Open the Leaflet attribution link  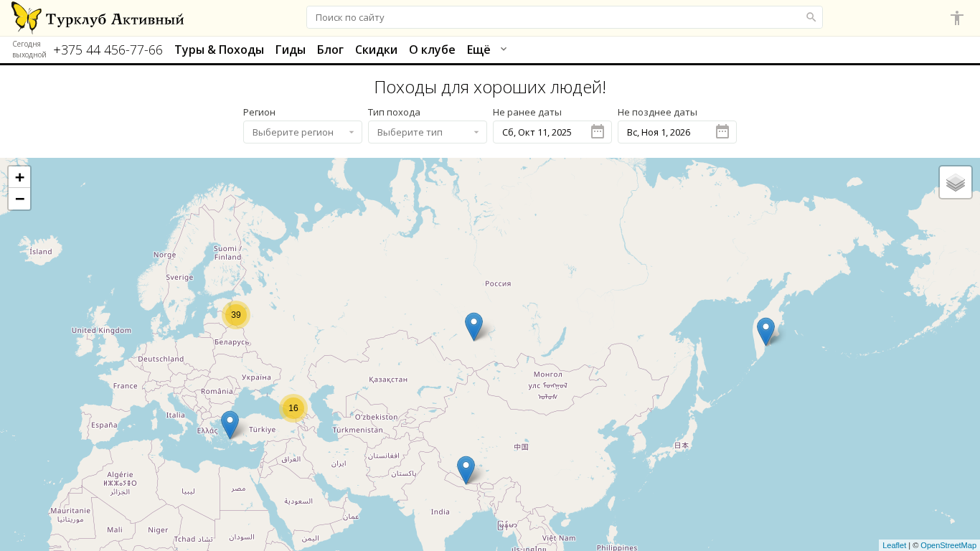point(894,545)
